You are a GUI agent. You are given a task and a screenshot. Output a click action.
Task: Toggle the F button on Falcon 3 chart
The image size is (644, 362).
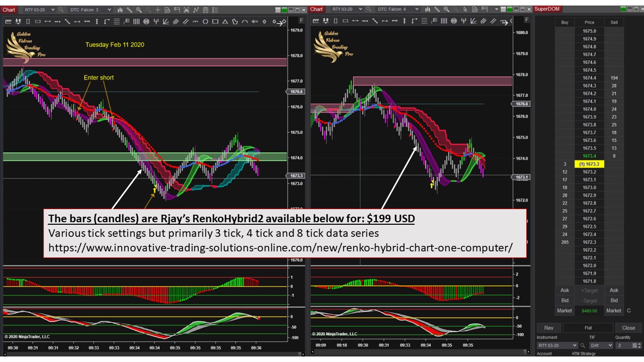301,20
